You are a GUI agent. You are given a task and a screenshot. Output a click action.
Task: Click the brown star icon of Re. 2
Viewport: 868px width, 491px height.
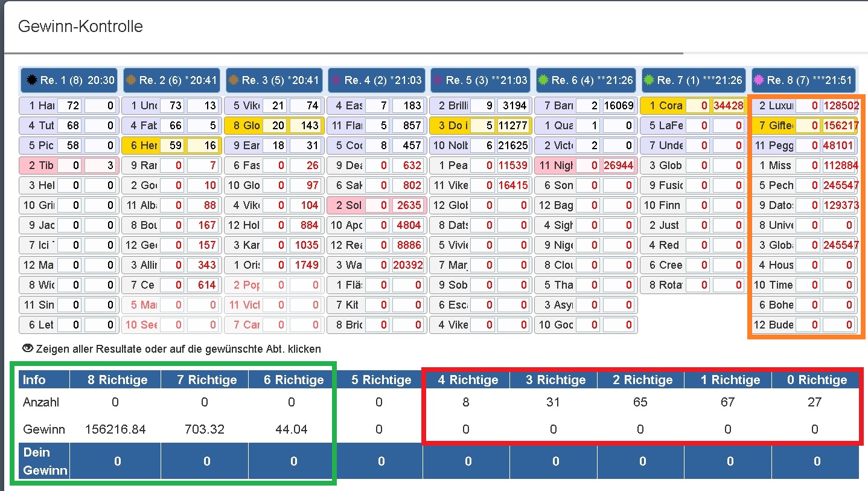132,80
